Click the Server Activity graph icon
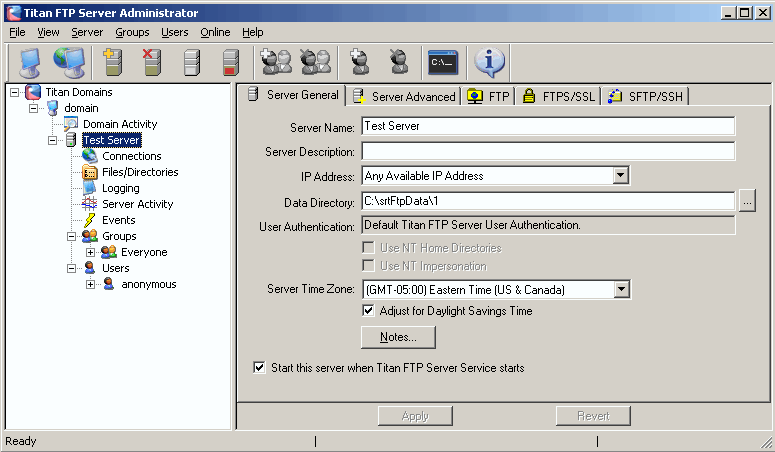This screenshot has height=452, width=775. (x=89, y=204)
